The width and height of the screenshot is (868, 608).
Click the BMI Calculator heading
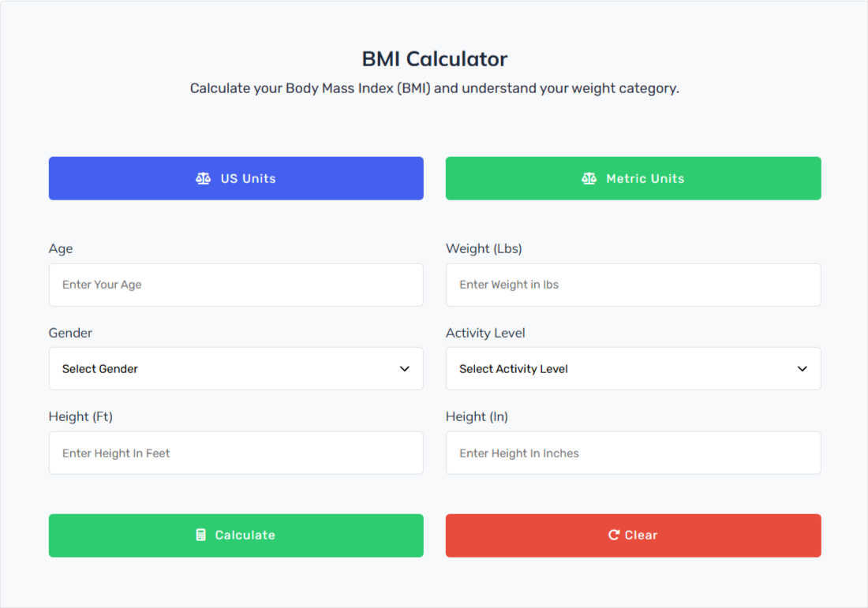(x=435, y=59)
